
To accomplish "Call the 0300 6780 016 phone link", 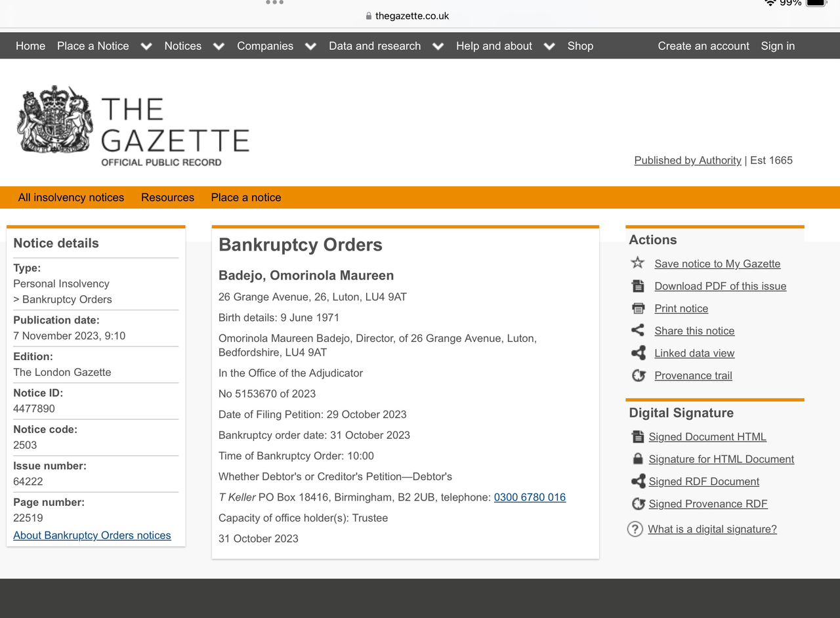I will [530, 497].
